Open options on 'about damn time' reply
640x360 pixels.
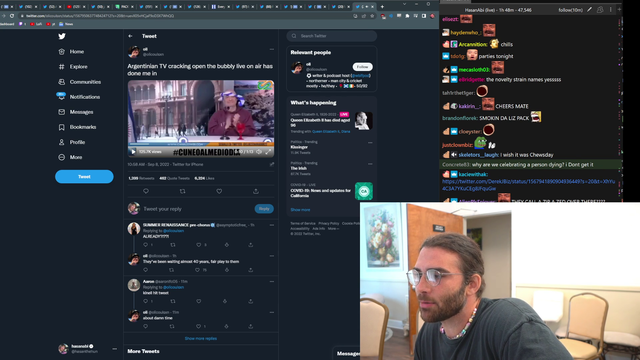(272, 313)
